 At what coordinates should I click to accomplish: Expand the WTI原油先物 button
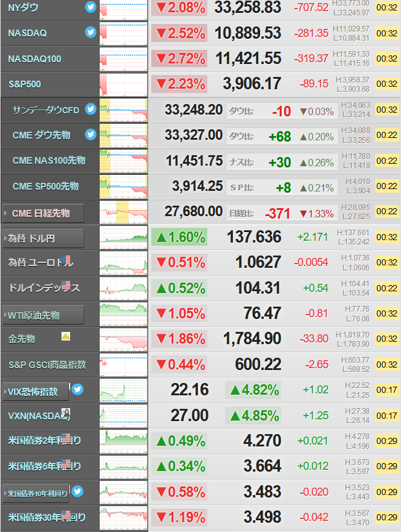click(43, 315)
